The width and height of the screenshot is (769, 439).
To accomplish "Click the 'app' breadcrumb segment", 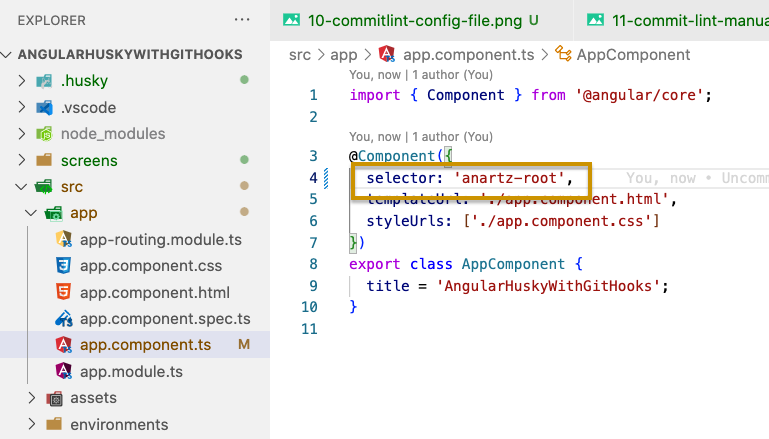I will pos(344,55).
